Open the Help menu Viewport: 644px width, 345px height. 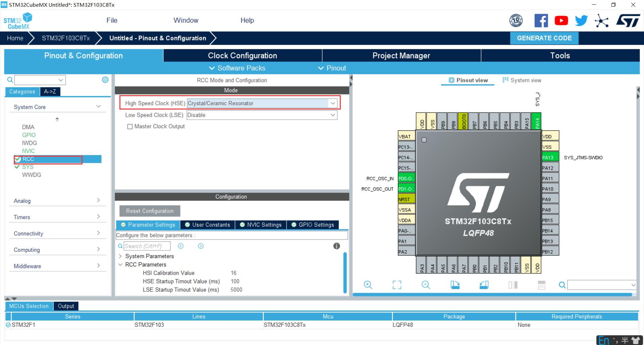click(x=247, y=20)
